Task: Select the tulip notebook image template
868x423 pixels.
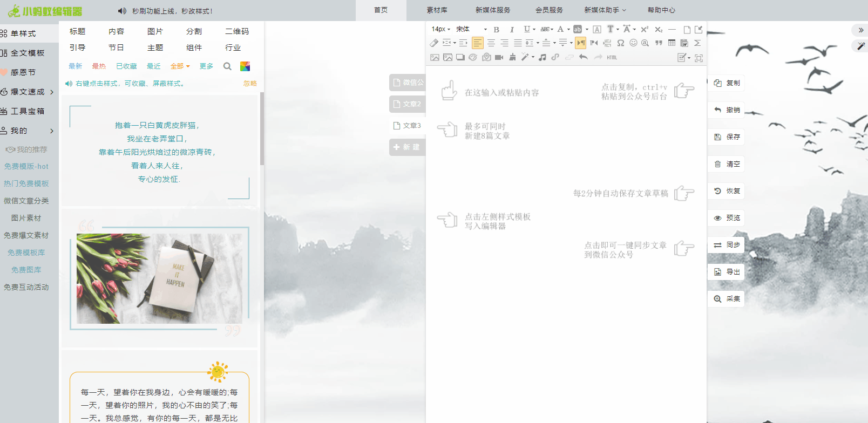Action: (x=160, y=278)
